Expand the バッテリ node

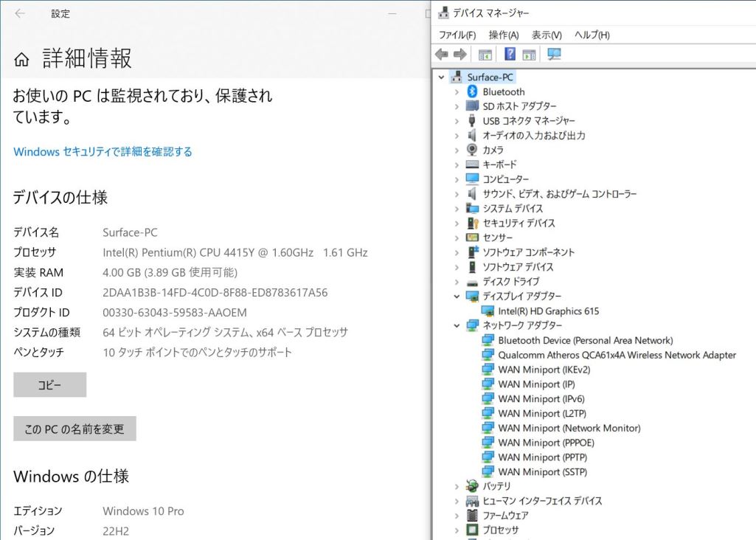click(x=457, y=487)
